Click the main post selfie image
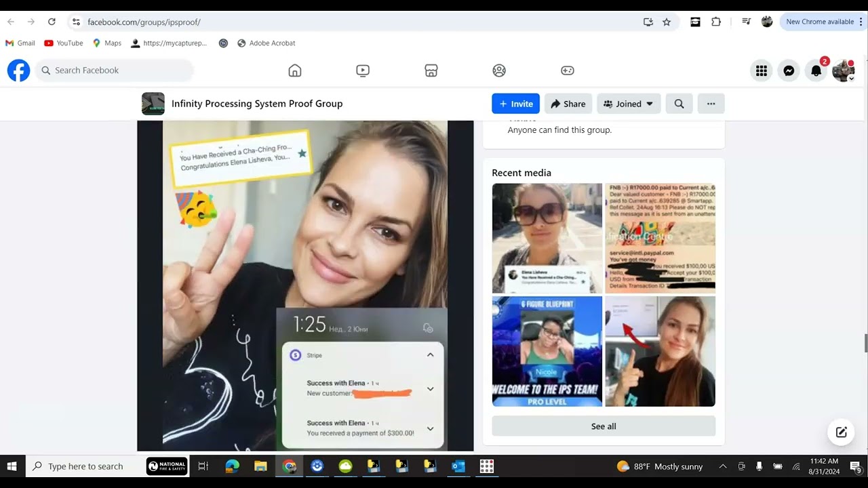This screenshot has width=868, height=488. point(305,285)
